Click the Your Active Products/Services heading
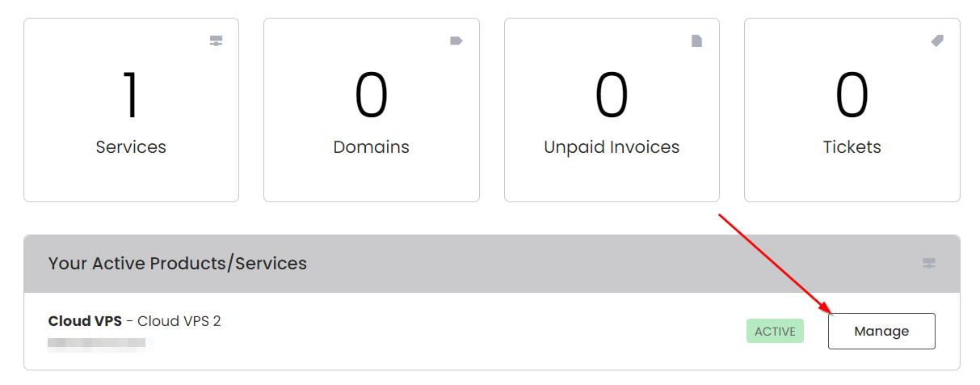The width and height of the screenshot is (980, 385). pos(178,264)
